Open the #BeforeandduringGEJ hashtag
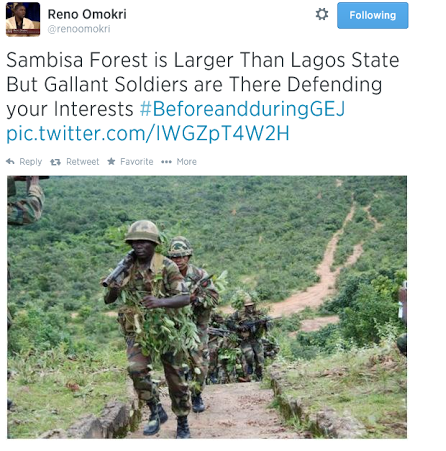The image size is (446, 451). click(242, 109)
